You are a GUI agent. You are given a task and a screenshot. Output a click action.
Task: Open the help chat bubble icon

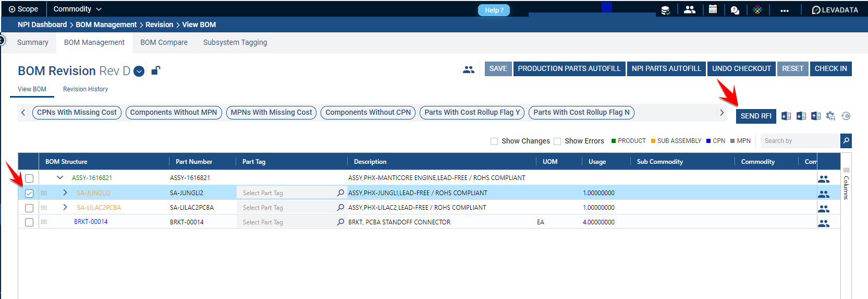[x=735, y=10]
